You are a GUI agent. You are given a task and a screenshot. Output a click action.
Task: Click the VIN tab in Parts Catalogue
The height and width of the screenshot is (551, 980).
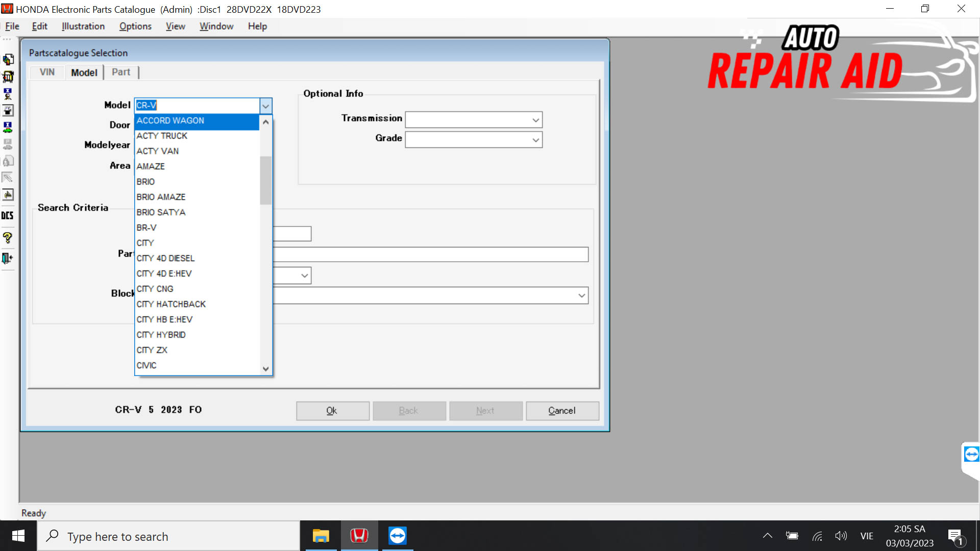point(47,72)
